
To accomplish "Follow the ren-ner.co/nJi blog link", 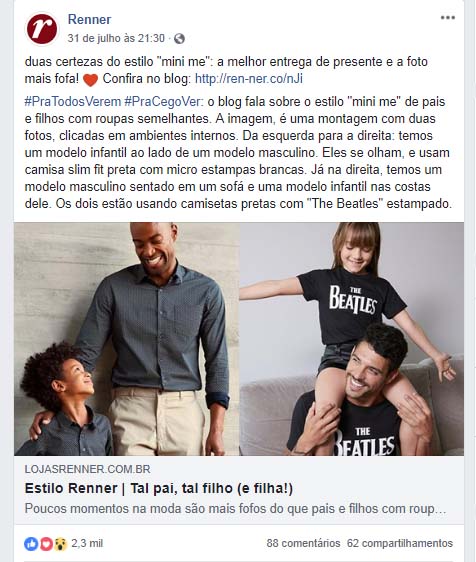I will point(249,79).
